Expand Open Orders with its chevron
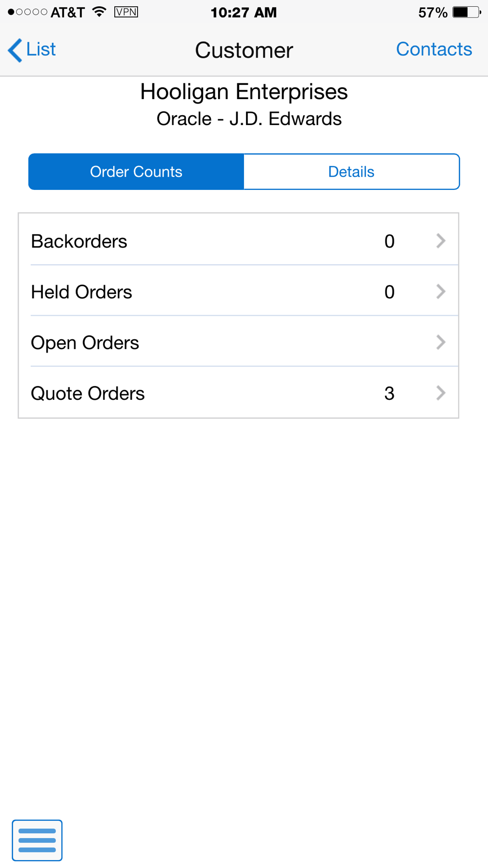The height and width of the screenshot is (868, 488). tap(441, 342)
